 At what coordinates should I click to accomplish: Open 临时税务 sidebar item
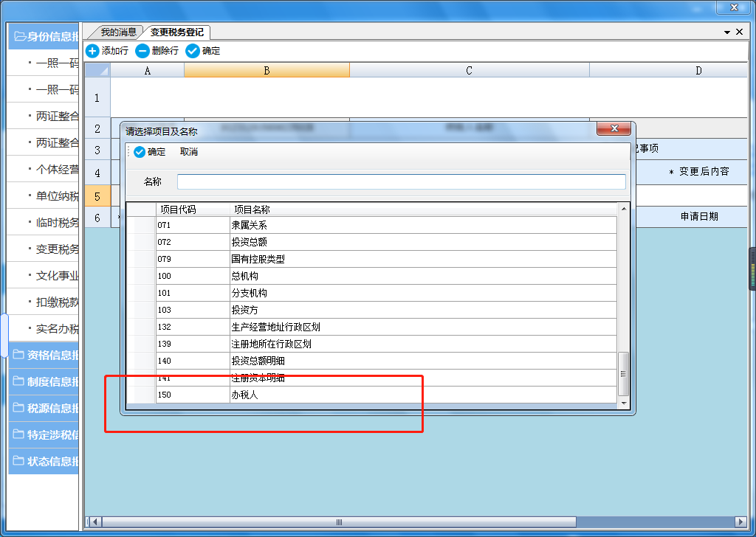point(43,222)
